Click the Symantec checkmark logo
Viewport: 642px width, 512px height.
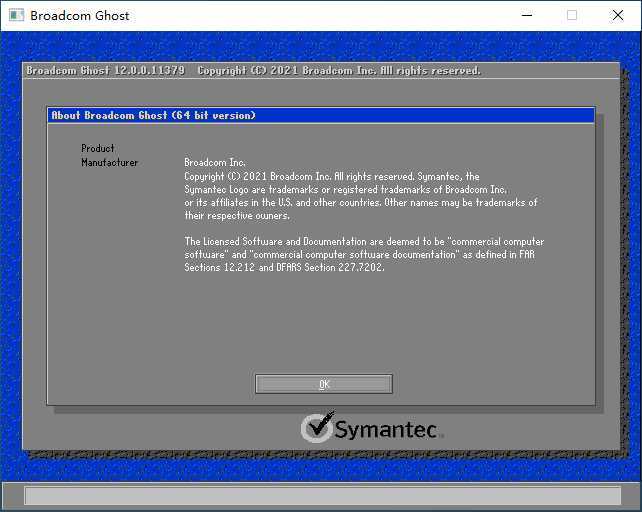317,427
